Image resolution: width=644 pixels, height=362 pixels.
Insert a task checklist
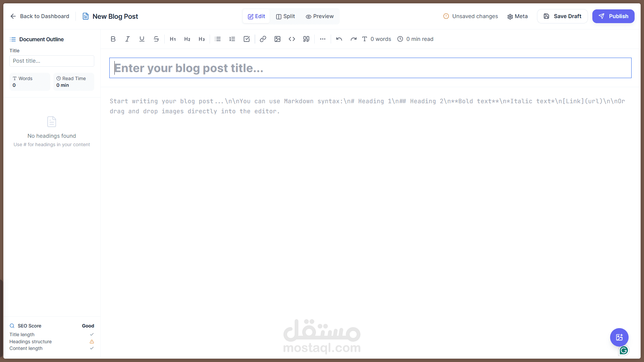tap(247, 39)
